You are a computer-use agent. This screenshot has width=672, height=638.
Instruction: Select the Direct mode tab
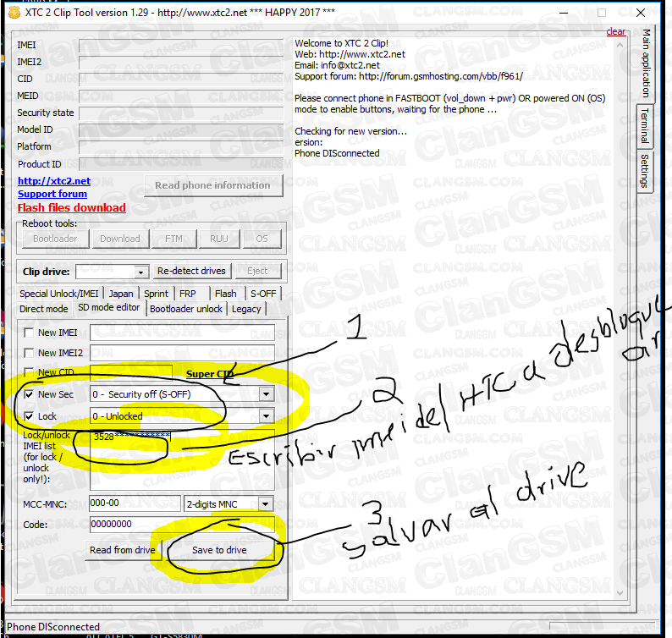pos(44,309)
